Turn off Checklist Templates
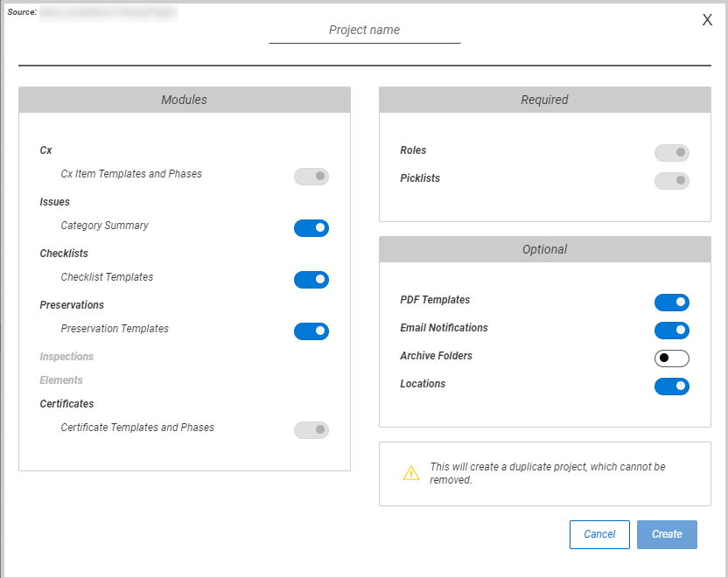Screen dimensions: 728x578 (x=311, y=280)
